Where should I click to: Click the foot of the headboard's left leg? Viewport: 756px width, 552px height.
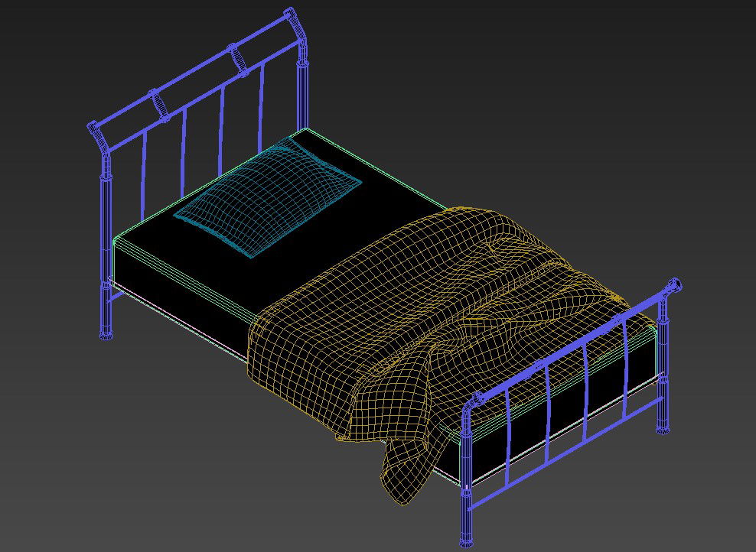click(106, 333)
